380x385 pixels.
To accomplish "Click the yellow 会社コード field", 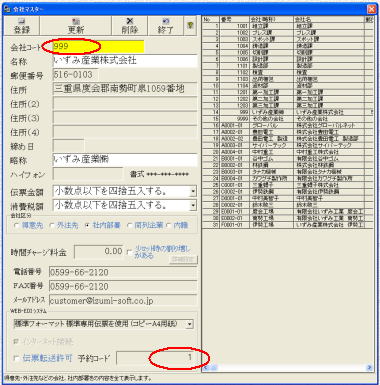I will coord(98,46).
